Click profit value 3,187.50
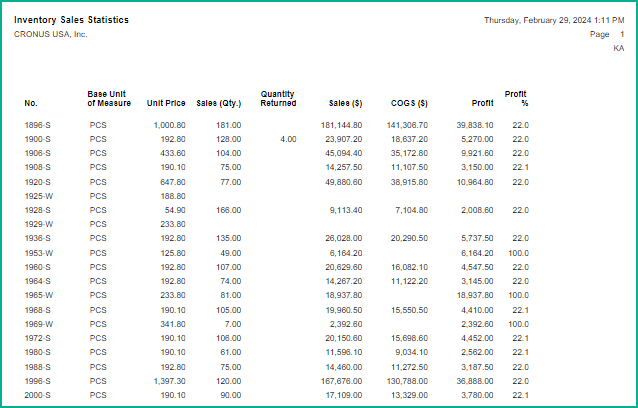The height and width of the screenshot is (408, 638). coord(477,367)
